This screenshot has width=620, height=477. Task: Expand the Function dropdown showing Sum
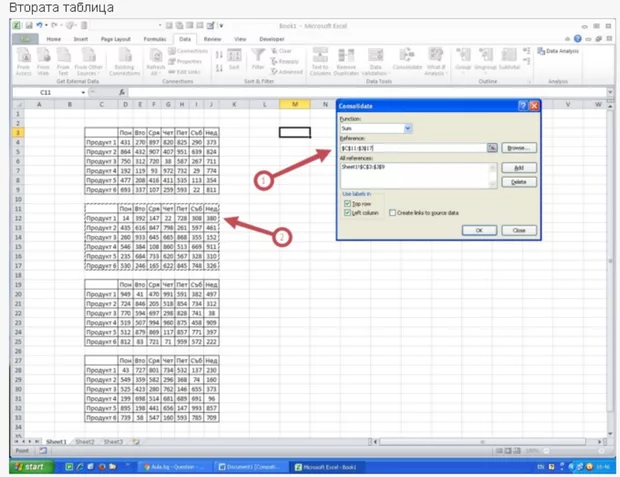click(408, 128)
